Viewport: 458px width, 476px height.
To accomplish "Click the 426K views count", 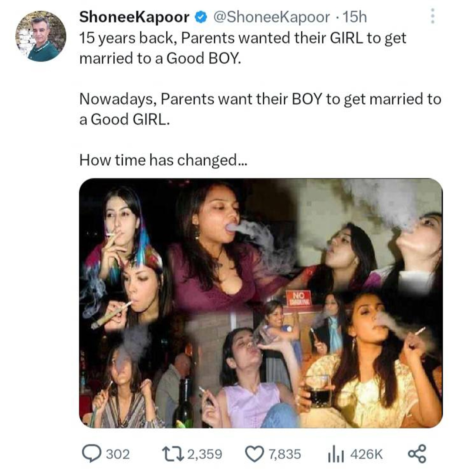I will pyautogui.click(x=366, y=454).
